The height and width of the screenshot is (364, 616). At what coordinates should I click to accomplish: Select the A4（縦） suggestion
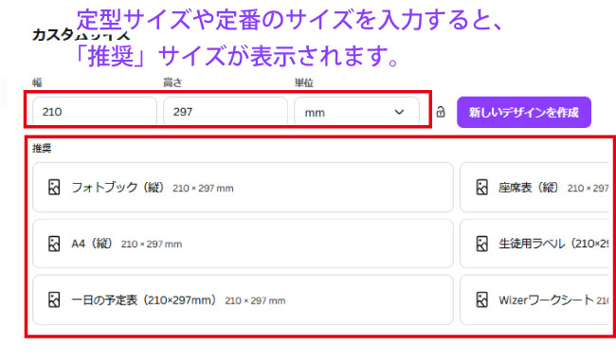click(x=243, y=244)
